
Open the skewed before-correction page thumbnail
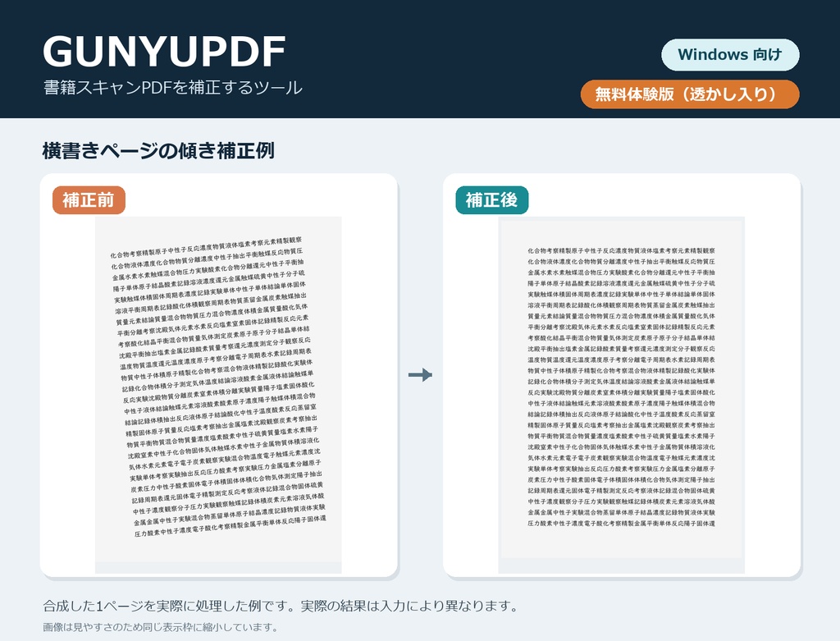218,395
